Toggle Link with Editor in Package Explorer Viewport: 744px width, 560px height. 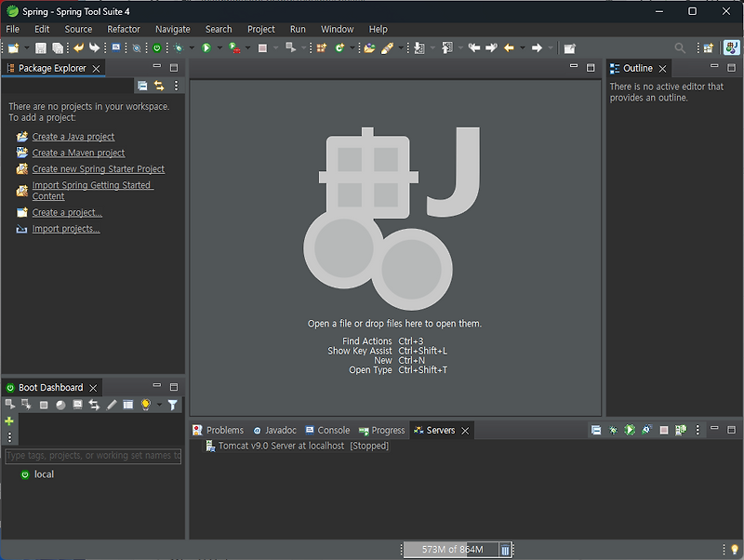159,86
